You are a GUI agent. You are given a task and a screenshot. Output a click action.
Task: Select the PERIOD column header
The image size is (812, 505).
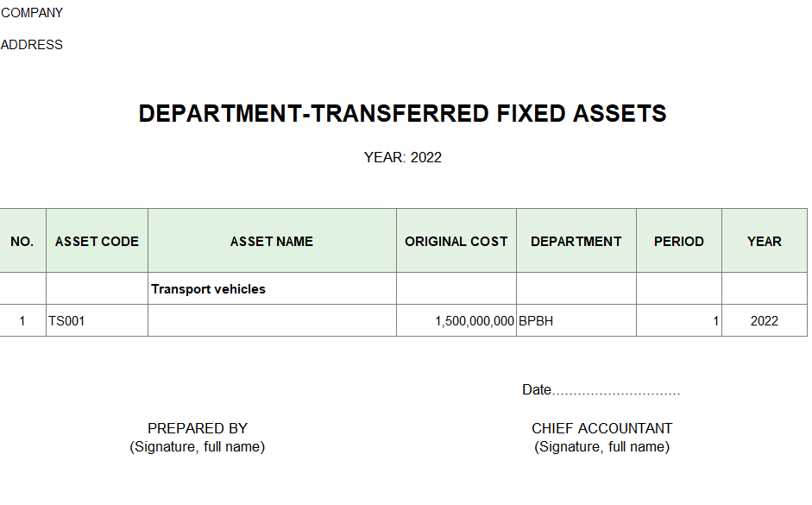click(678, 242)
